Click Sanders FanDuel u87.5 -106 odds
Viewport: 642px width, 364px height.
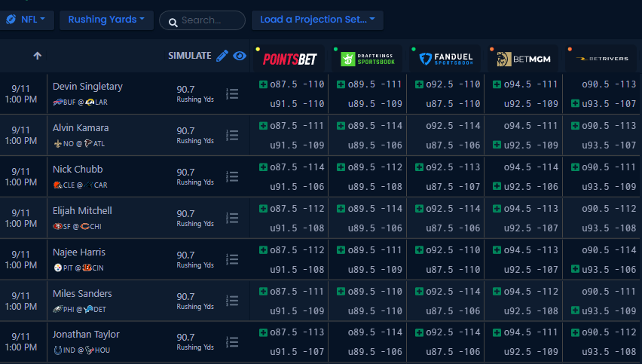(x=453, y=310)
